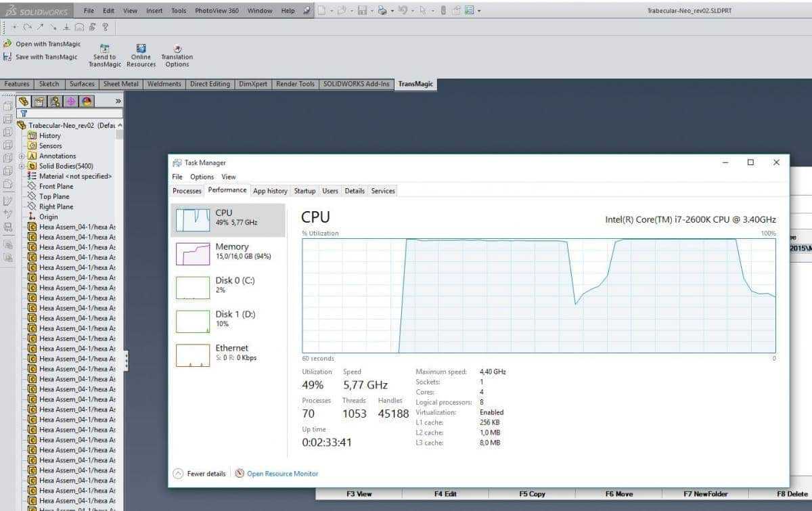
Task: Click Save with TransMagic icon
Action: click(x=7, y=57)
